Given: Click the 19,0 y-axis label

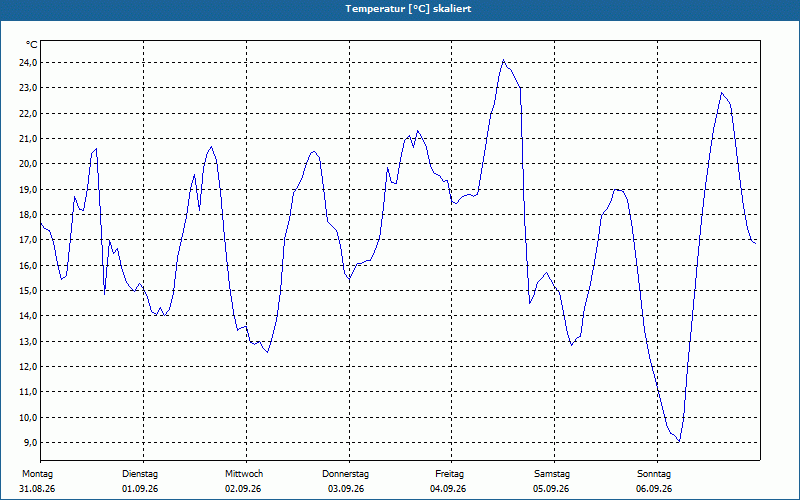Looking at the screenshot, I should click(28, 189).
